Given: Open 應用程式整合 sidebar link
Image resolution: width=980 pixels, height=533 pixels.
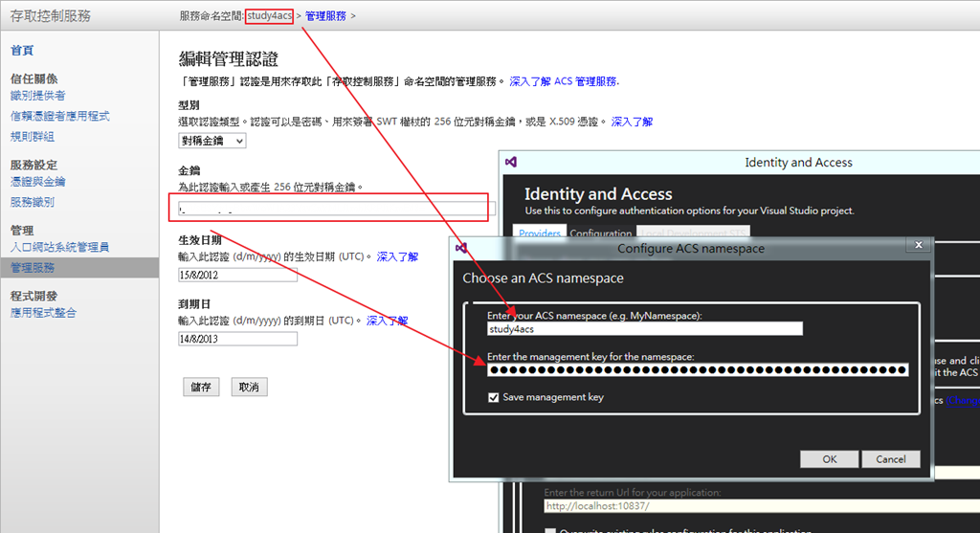Looking at the screenshot, I should coord(43,313).
